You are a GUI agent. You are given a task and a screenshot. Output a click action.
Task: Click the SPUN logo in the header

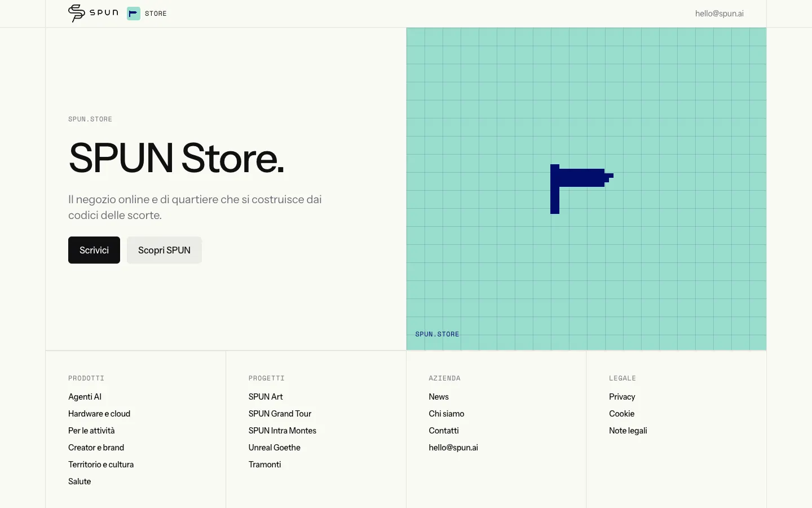(x=93, y=13)
